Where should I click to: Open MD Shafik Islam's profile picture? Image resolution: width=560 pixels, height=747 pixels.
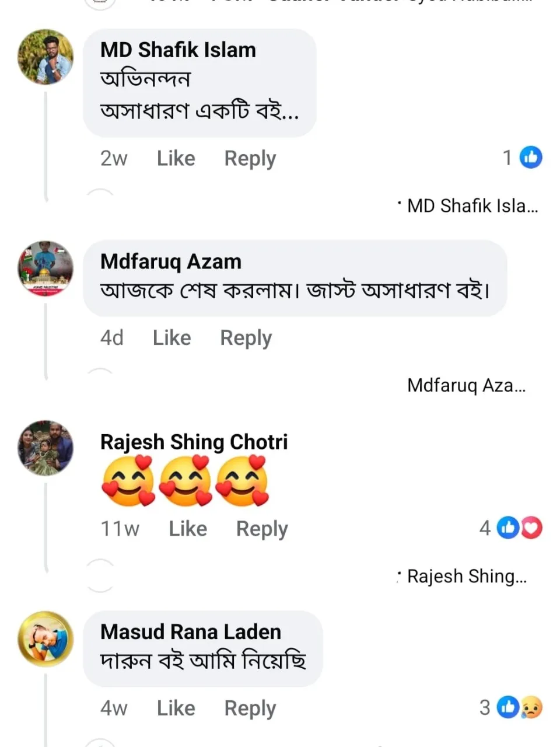45,57
